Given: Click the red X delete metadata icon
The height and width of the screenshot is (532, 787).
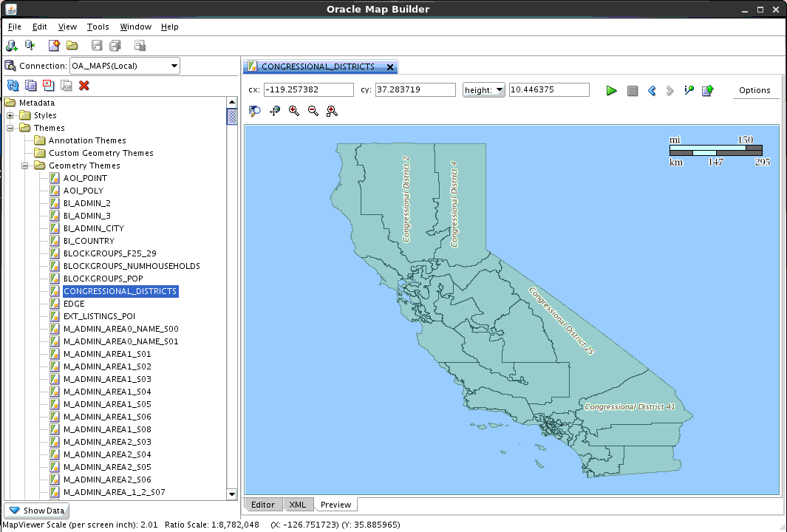Looking at the screenshot, I should coord(83,85).
